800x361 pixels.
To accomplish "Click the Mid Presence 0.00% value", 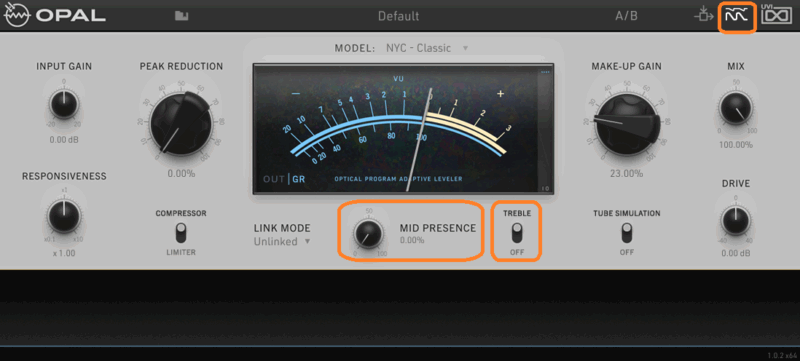I will [412, 240].
